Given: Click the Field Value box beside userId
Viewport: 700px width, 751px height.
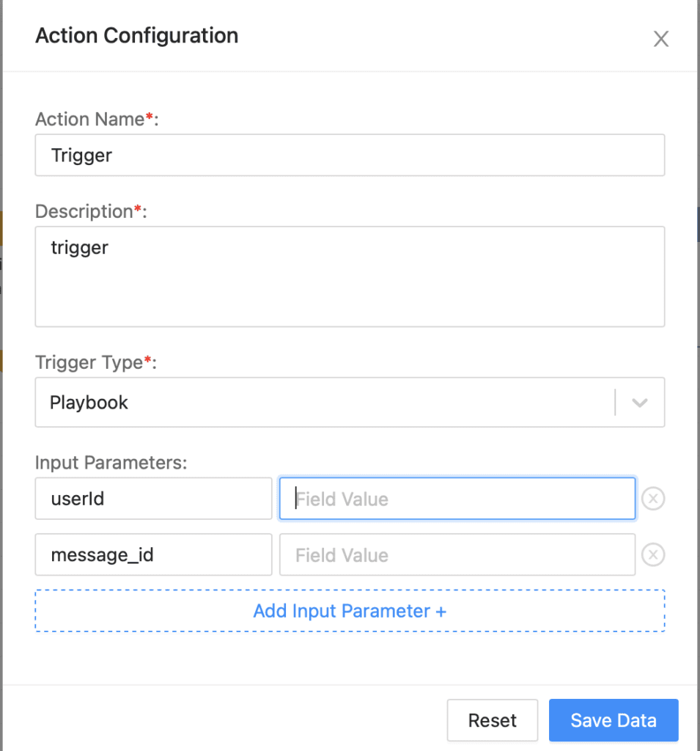Looking at the screenshot, I should [x=457, y=499].
